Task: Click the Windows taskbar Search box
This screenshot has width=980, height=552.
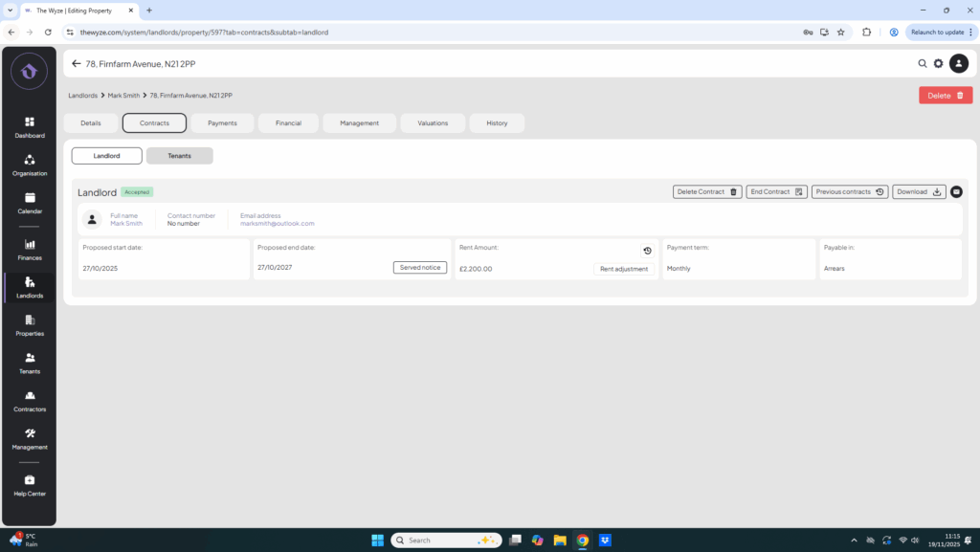Action: point(445,540)
